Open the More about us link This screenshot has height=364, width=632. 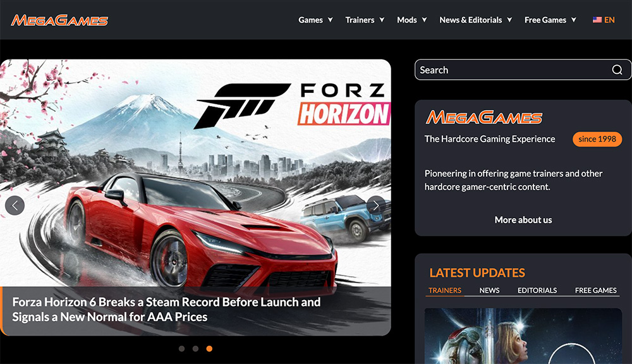[523, 220]
